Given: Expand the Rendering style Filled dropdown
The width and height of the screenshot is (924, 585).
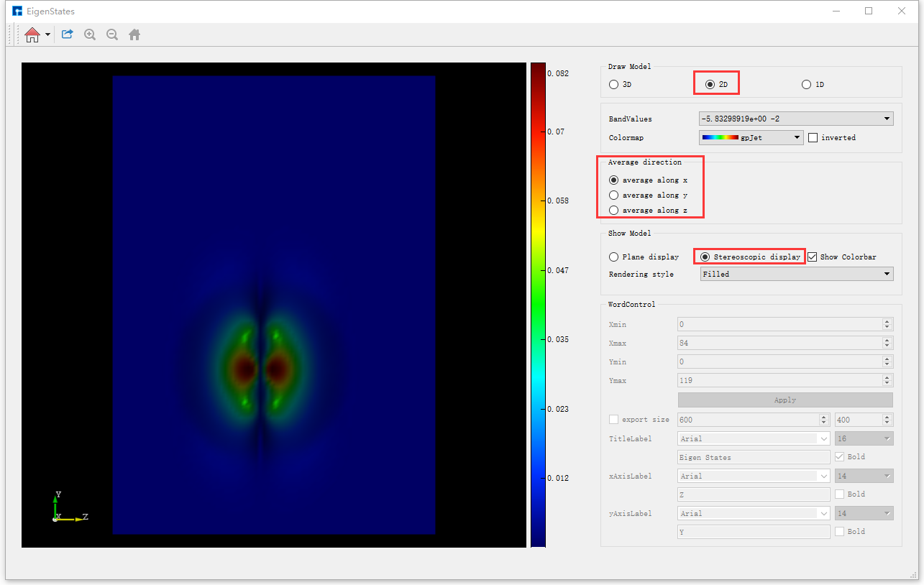Looking at the screenshot, I should pyautogui.click(x=796, y=274).
